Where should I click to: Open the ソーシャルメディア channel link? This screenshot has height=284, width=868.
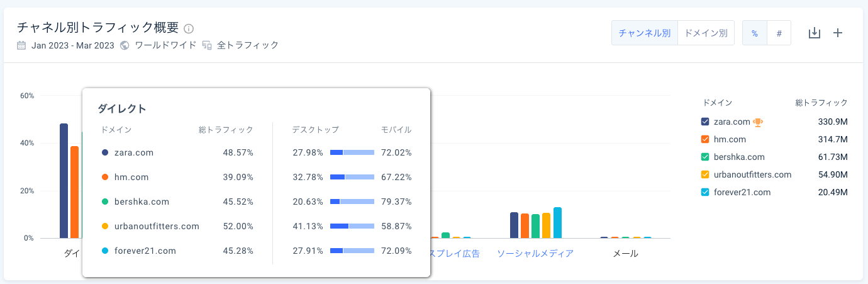click(x=535, y=254)
